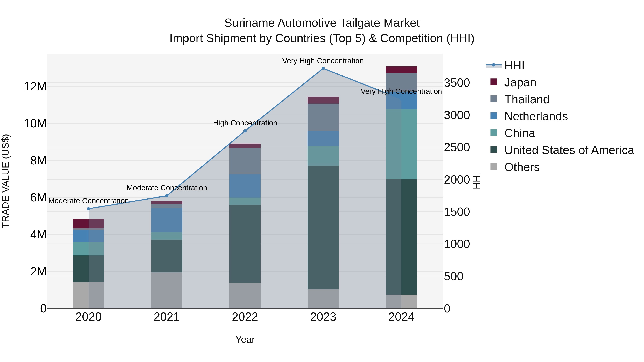Screen dimensions: 644x362
Task: Click the Netherlands blue legend swatch
Action: point(494,116)
